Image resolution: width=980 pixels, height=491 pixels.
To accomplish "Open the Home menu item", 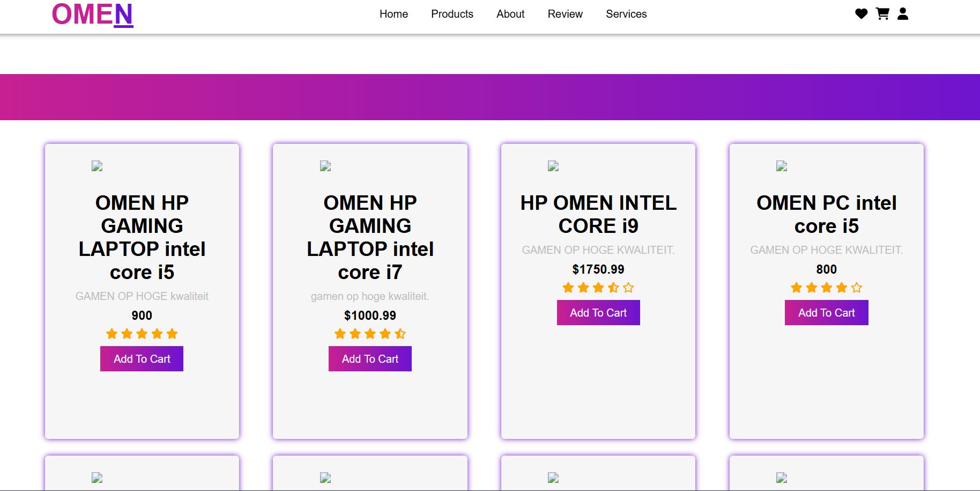I will tap(394, 14).
